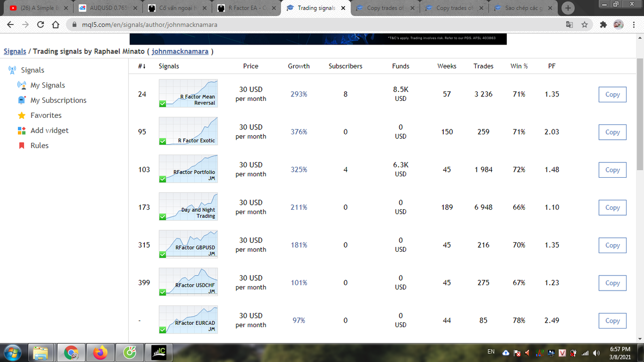Image resolution: width=644 pixels, height=362 pixels.
Task: Switch to the AUDUSD 0.765 tab
Action: (109, 8)
